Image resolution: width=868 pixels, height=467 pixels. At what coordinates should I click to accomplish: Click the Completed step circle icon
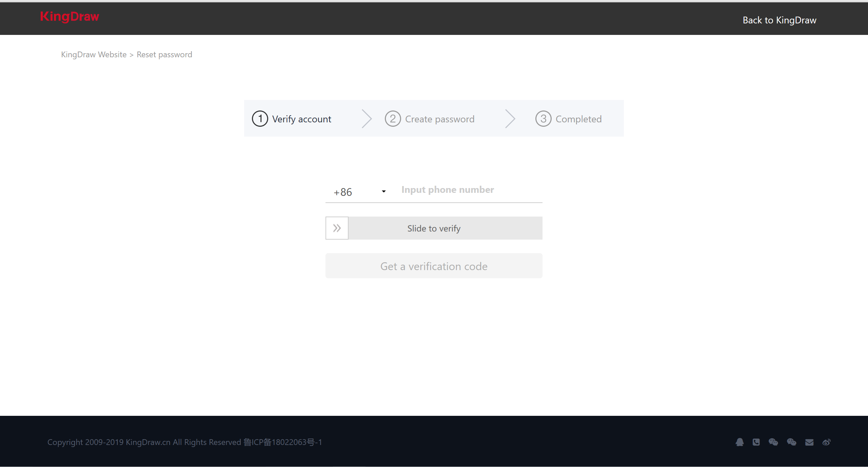click(x=544, y=119)
